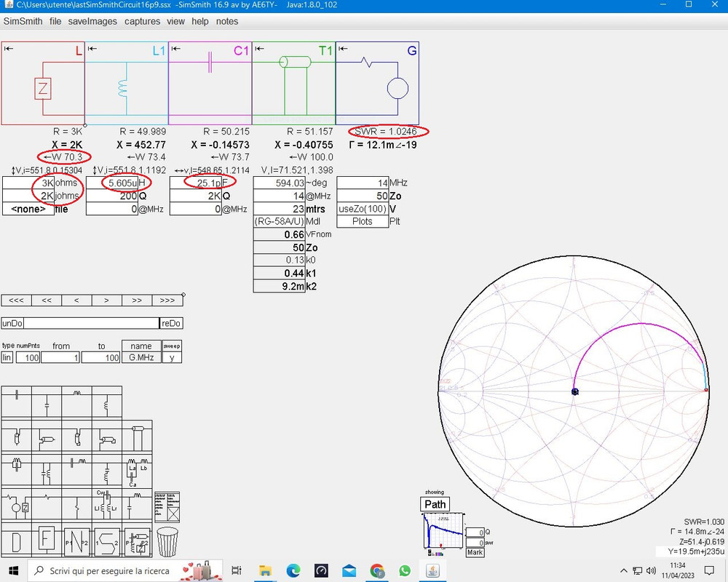Open the <none> file selector
This screenshot has width=728, height=582.
click(x=28, y=209)
